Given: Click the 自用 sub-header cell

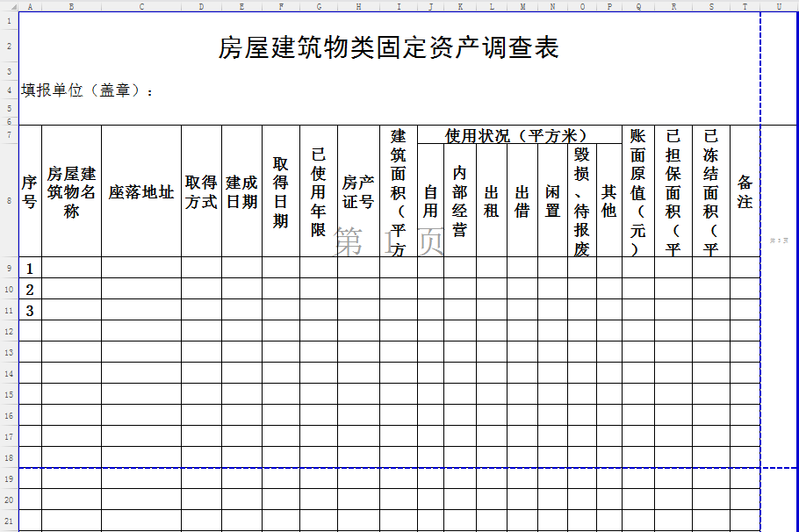Looking at the screenshot, I should [430, 201].
